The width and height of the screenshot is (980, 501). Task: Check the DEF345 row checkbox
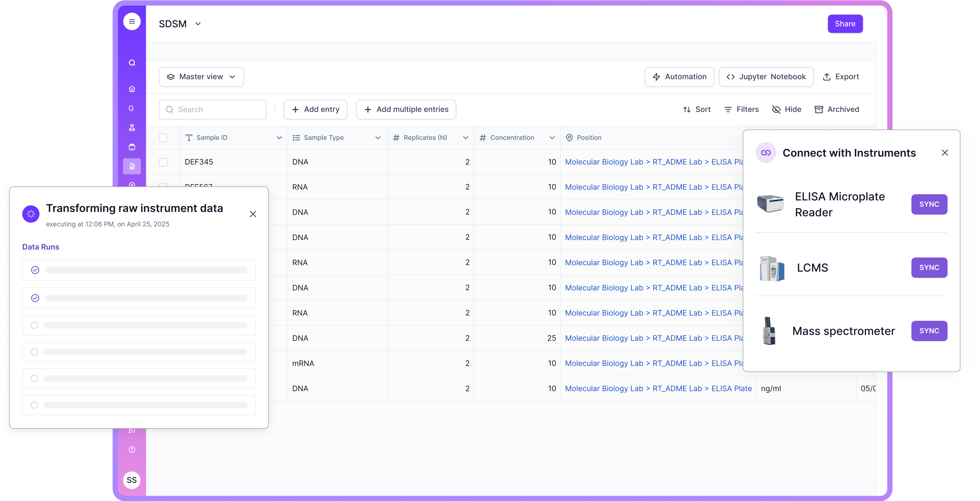163,162
